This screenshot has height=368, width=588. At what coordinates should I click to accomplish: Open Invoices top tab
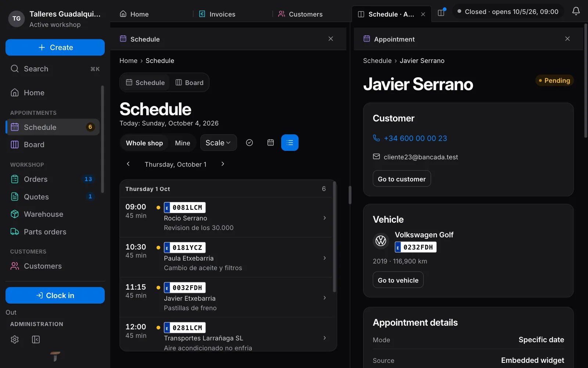tap(217, 14)
